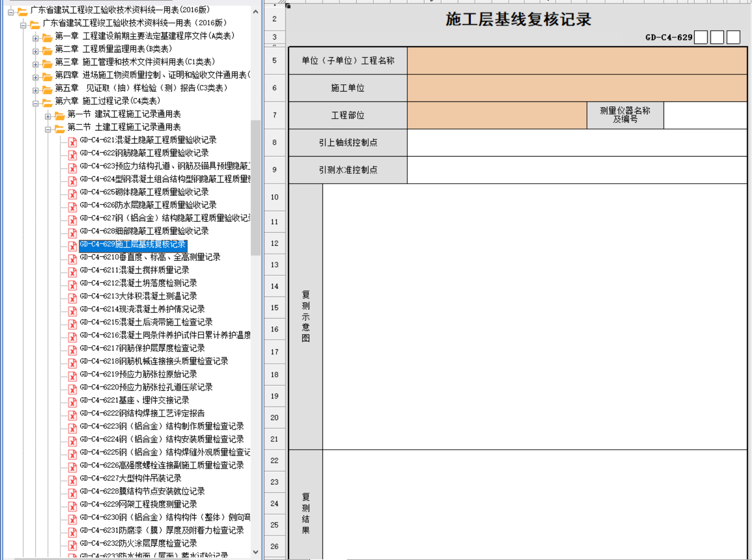This screenshot has width=752, height=560.
Task: Click the 复测示意图 drawing area
Action: coord(535,316)
